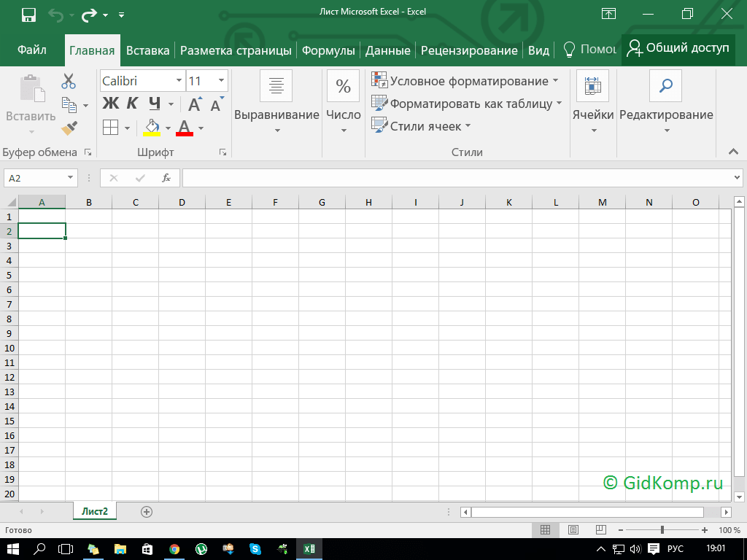Screen dimensions: 747x560
Task: Click the Increase Font Size icon
Action: [x=194, y=104]
